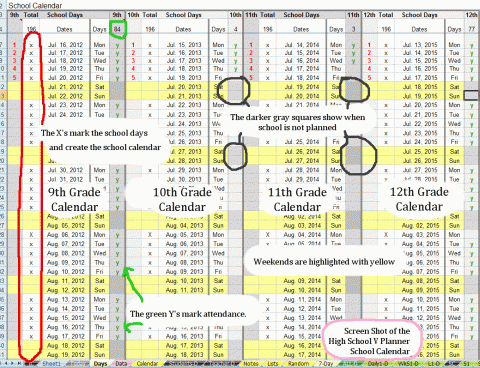Go to the Notes sheet tab
The image size is (480, 368).
pyautogui.click(x=251, y=364)
